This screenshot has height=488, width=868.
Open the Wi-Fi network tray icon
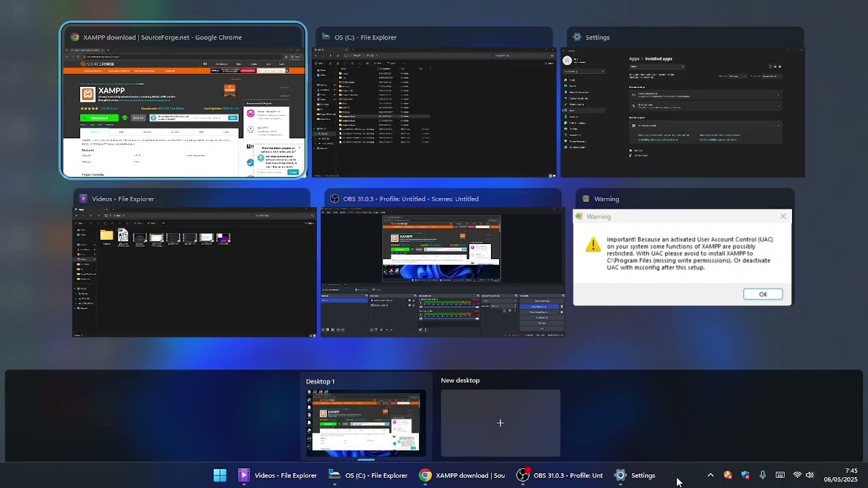(x=797, y=475)
